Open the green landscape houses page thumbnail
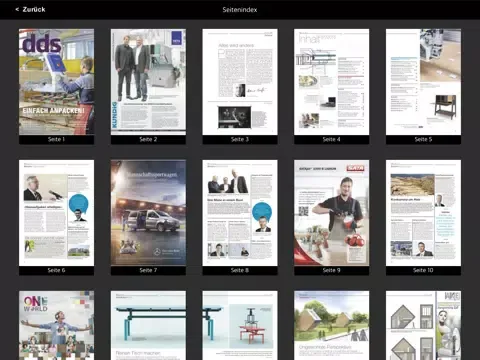Image resolution: width=480 pixels, height=360 pixels. (332, 325)
